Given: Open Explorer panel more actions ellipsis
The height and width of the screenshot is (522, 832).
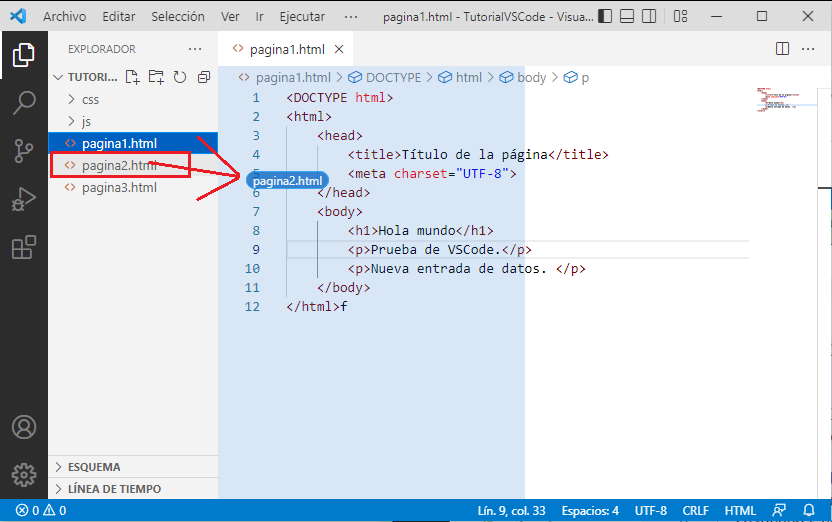Looking at the screenshot, I should (x=195, y=49).
